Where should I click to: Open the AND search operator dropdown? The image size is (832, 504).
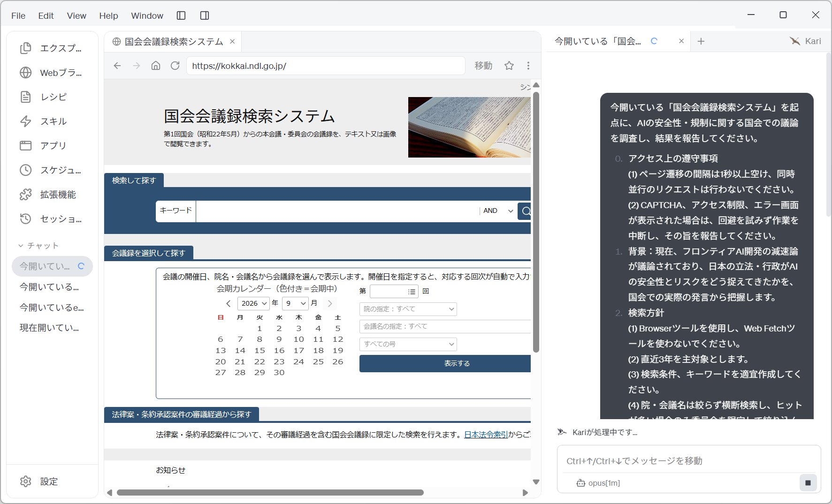click(497, 211)
